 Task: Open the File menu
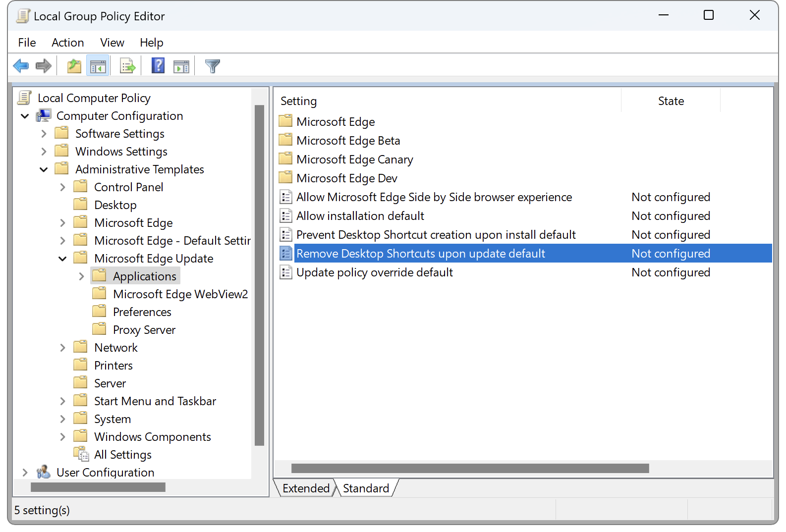(x=27, y=43)
